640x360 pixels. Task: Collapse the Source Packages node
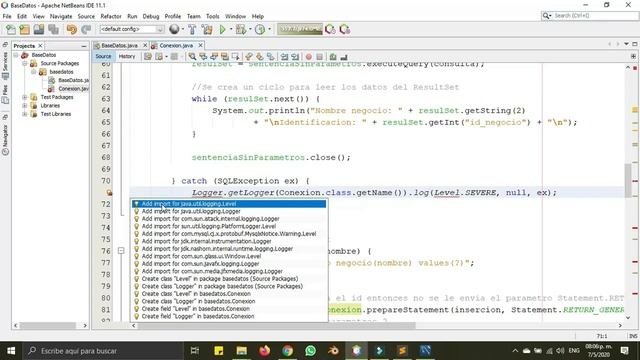click(x=25, y=63)
